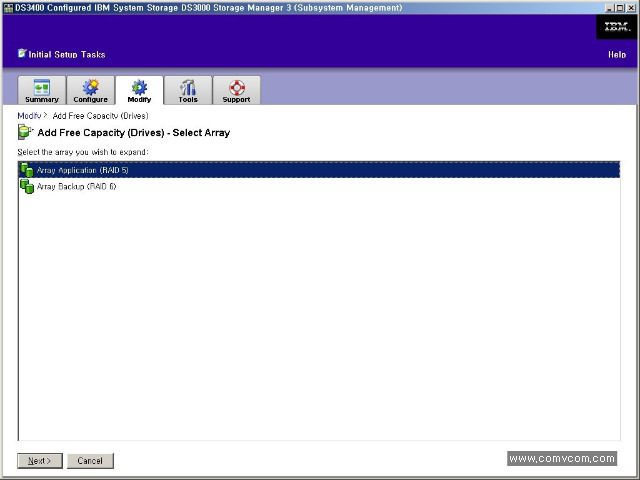
Task: Open the Summary tab
Action: 42,90
